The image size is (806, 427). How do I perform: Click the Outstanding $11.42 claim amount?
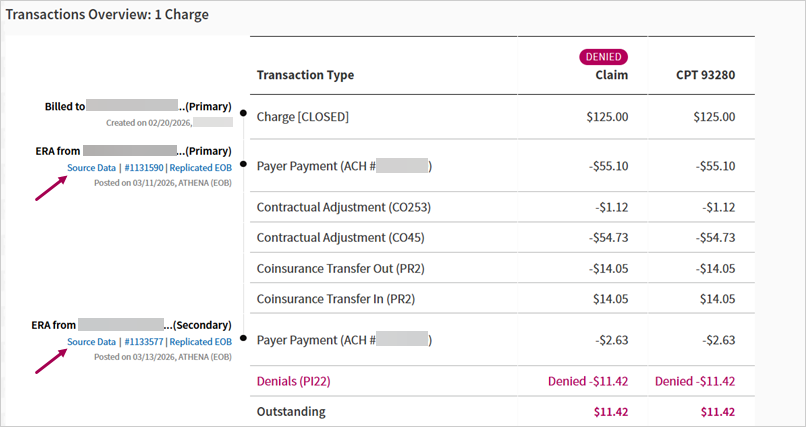[611, 412]
